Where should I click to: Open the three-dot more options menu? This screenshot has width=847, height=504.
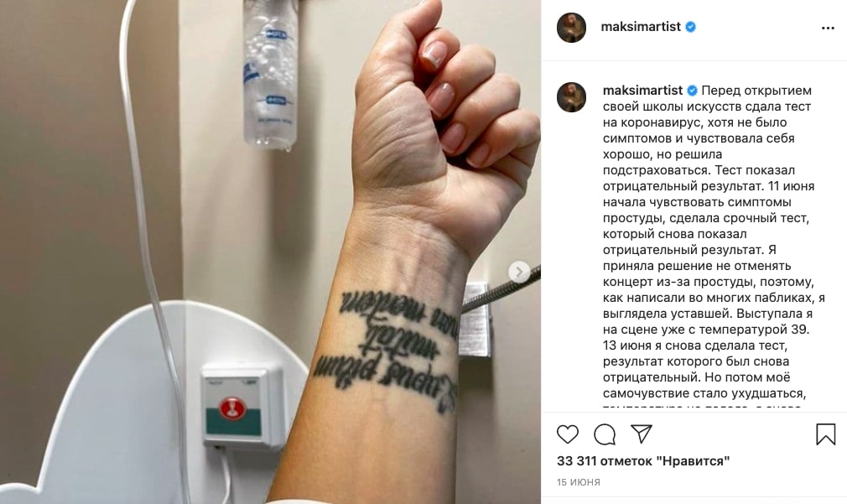coord(828,28)
